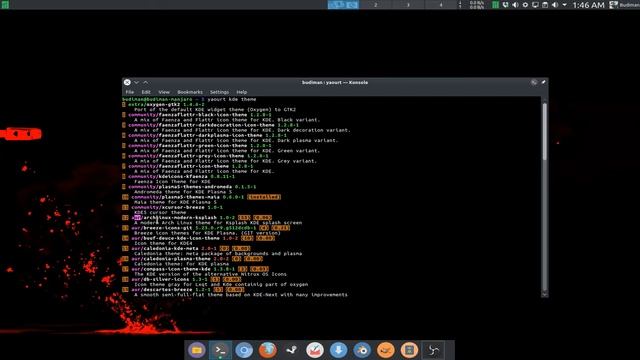The width and height of the screenshot is (640, 360).
Task: Click the Konsole terminal dock icon
Action: 220,350
